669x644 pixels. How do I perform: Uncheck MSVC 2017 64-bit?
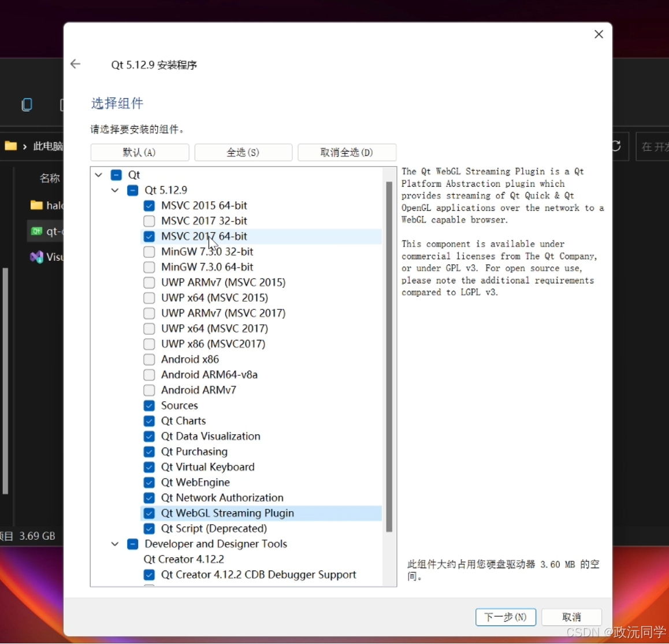point(149,236)
